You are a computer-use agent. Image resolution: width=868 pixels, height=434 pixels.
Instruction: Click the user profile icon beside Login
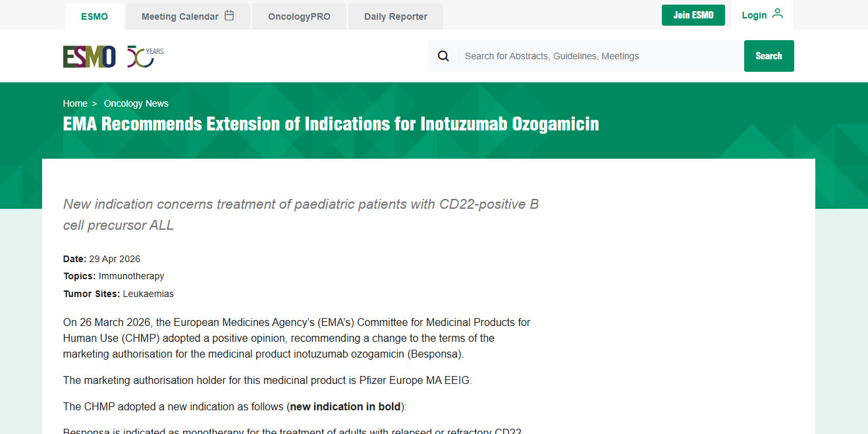coord(778,14)
